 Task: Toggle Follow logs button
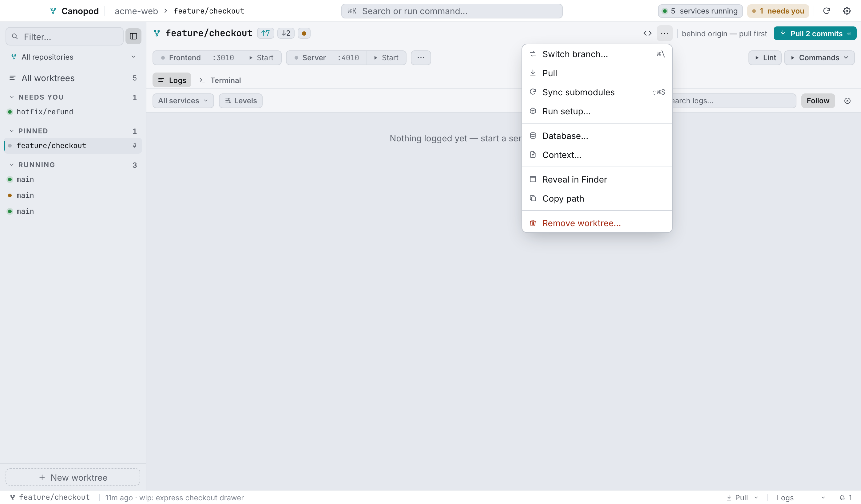(818, 101)
